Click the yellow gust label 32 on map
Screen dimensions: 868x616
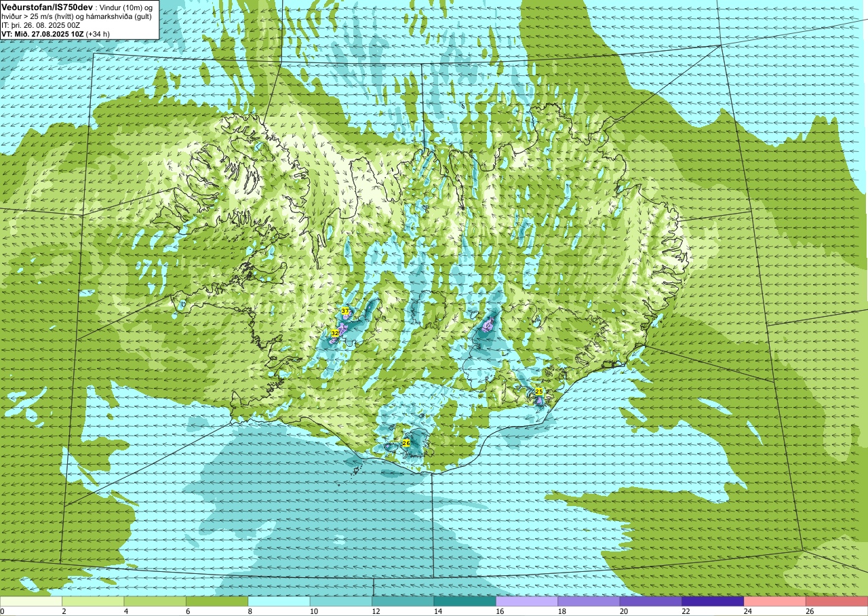(335, 333)
